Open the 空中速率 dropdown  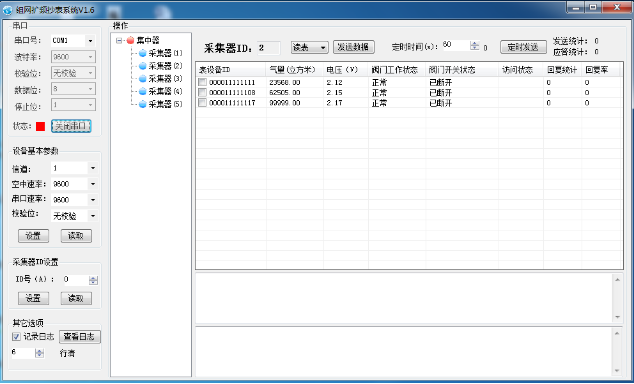(x=93, y=184)
